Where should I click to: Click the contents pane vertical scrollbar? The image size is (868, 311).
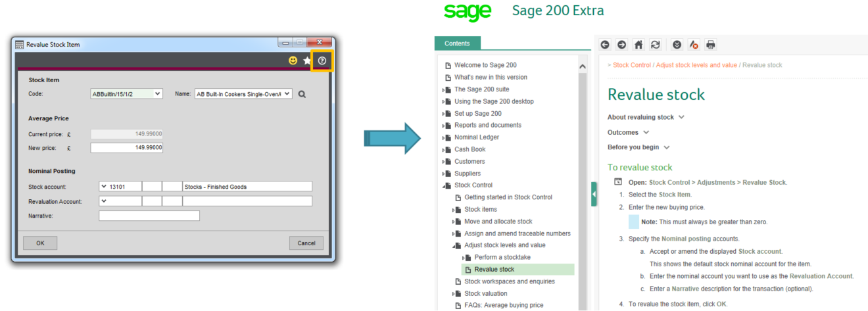(x=582, y=191)
